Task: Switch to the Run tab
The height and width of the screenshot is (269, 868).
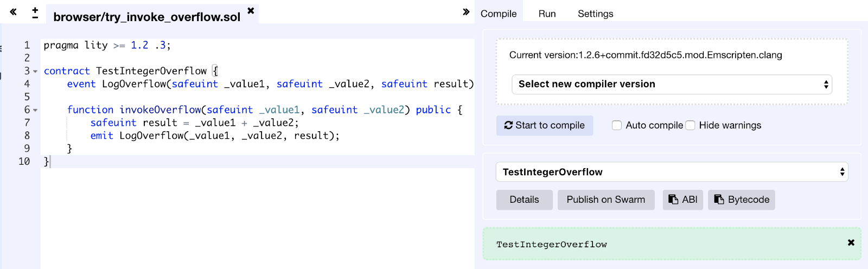Action: point(547,14)
